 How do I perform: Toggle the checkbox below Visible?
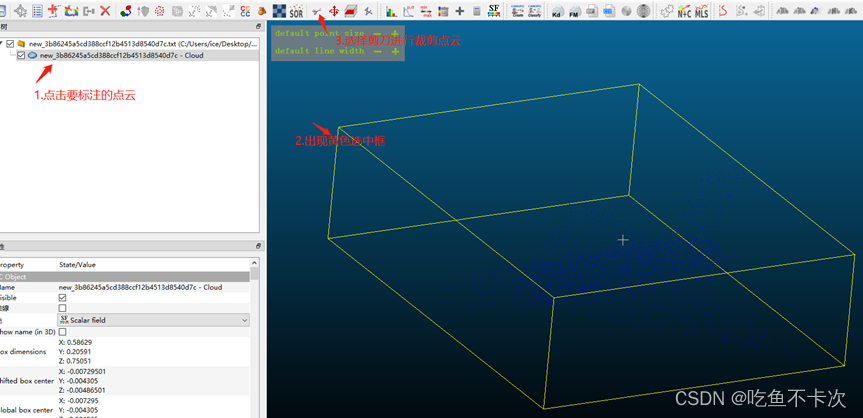click(x=62, y=308)
